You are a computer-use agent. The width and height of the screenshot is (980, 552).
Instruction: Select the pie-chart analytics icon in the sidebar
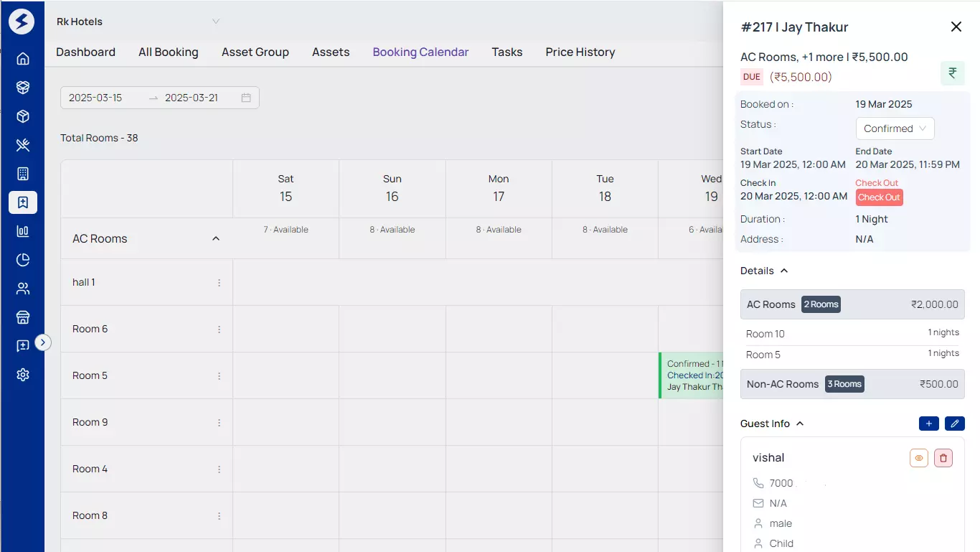point(22,259)
